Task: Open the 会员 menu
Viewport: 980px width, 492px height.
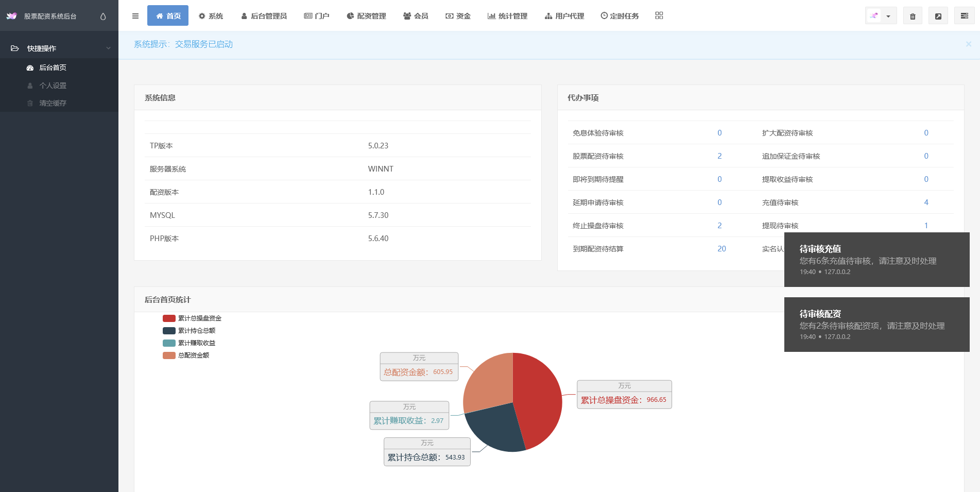Action: tap(416, 16)
